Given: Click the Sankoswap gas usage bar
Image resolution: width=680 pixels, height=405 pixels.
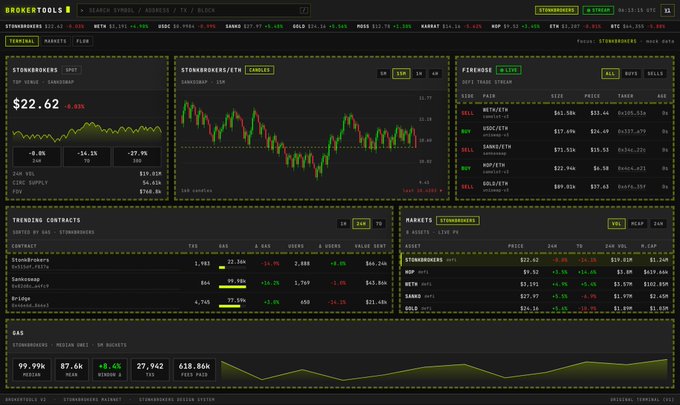Looking at the screenshot, I should pyautogui.click(x=232, y=287).
